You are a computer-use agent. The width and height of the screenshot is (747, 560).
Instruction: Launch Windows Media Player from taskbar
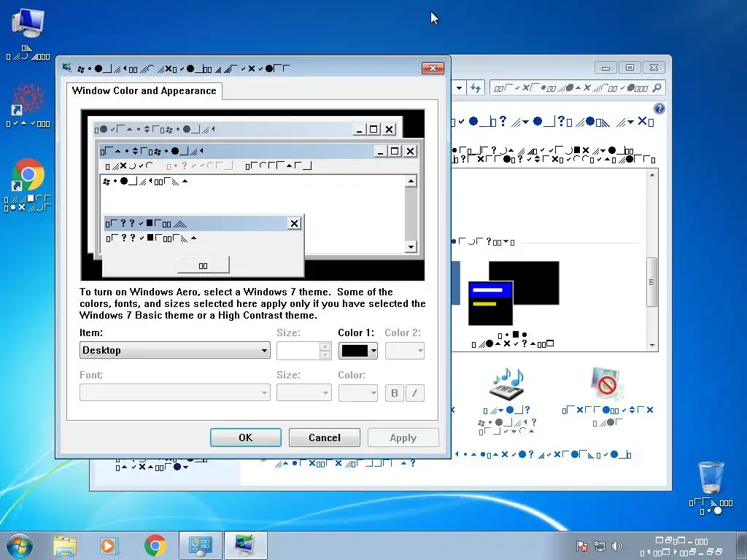(109, 545)
